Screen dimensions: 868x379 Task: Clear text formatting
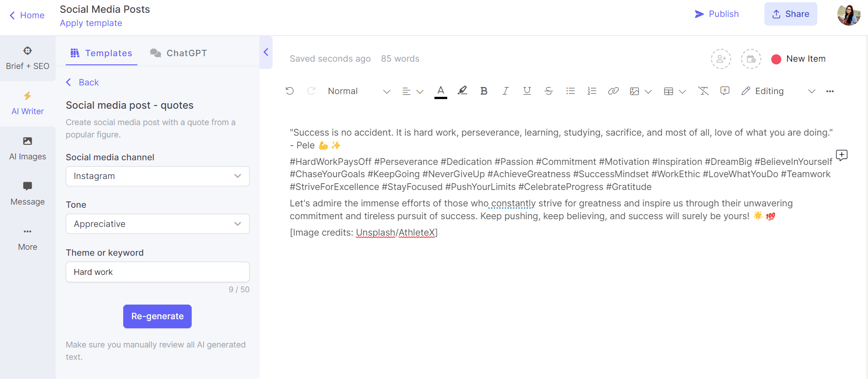703,91
